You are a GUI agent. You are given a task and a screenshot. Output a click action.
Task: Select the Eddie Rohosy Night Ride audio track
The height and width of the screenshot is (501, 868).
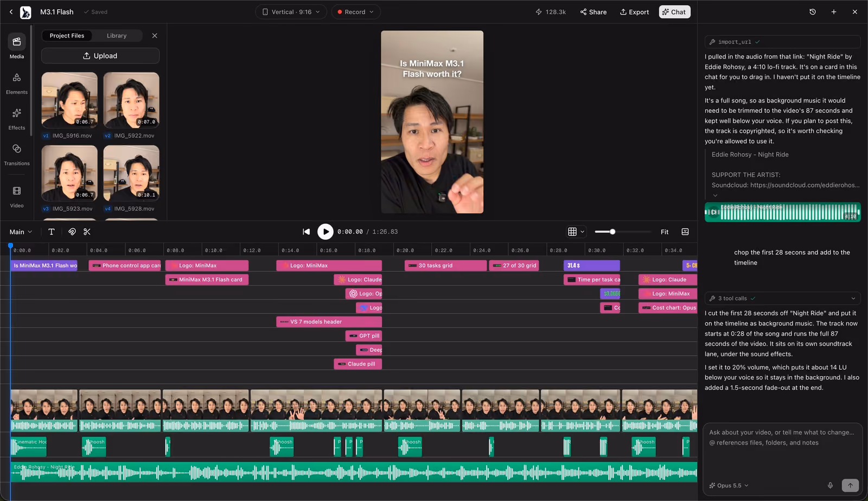point(354,472)
